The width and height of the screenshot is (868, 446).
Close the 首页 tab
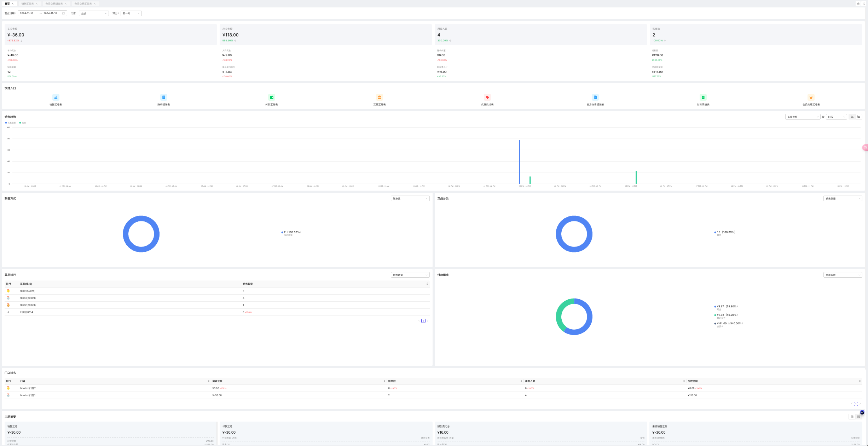[12, 4]
